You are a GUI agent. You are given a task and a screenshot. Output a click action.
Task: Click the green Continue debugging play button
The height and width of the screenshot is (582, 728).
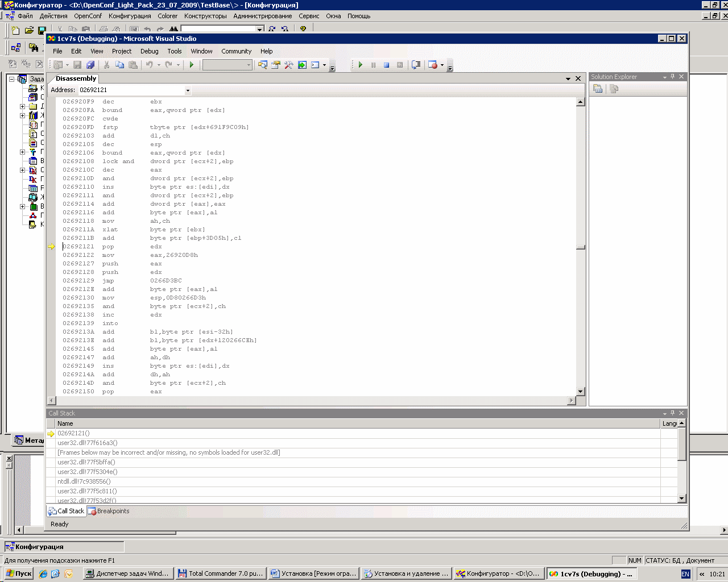(361, 65)
